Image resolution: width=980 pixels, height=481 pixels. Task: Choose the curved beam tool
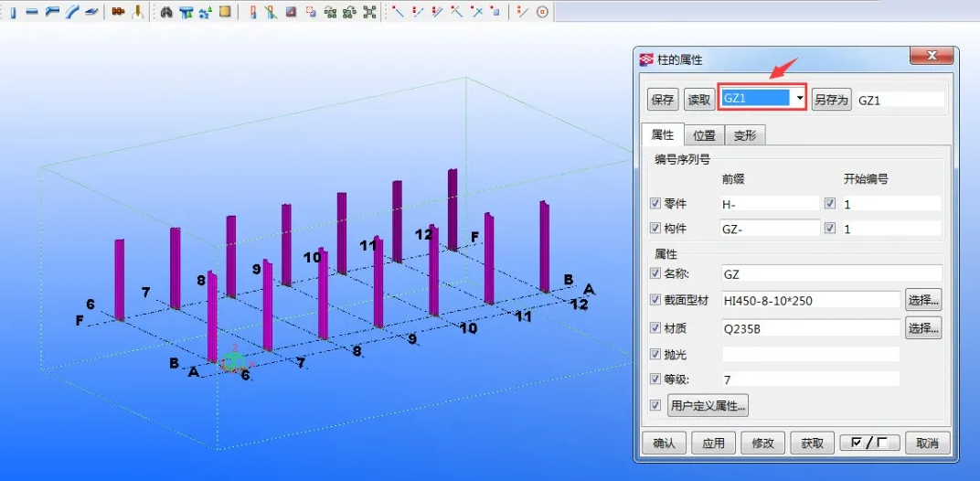(x=71, y=12)
